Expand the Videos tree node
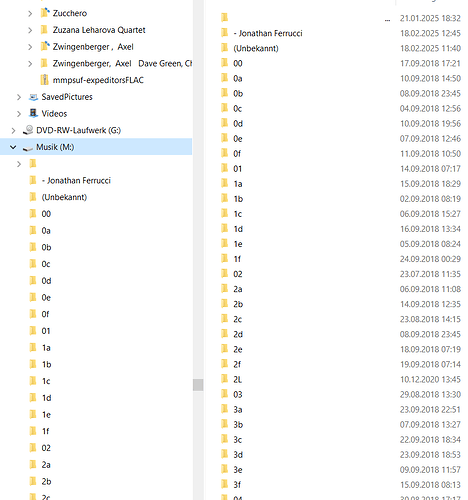The image size is (468, 500). 19,114
